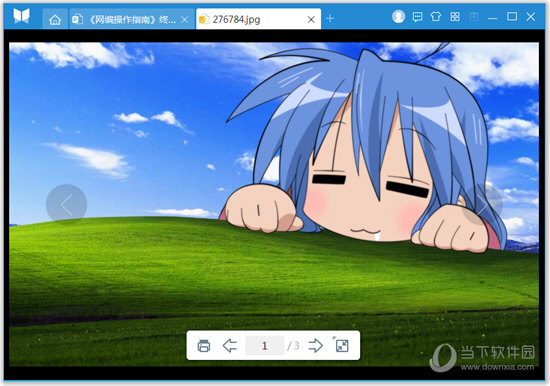Show previous image using left overlay arrow
Screen dimensions: 550x386
[67, 205]
